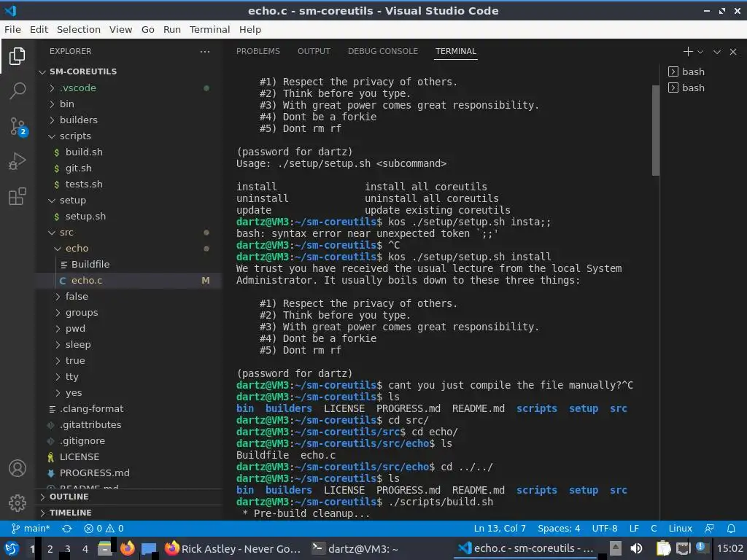Switch to the OUTPUT tab
Screen dimensions: 747x560
pos(314,52)
